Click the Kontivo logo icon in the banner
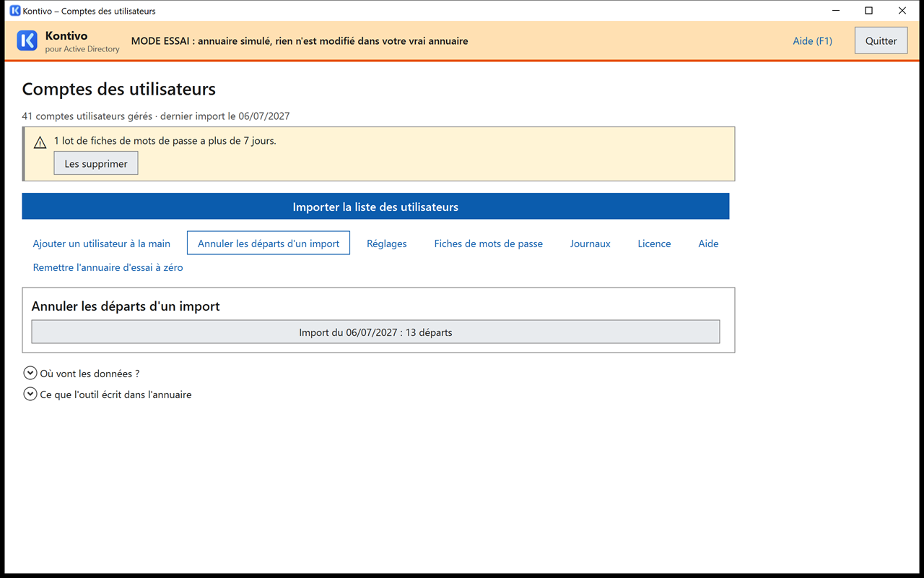Viewport: 924px width, 578px height. [27, 40]
